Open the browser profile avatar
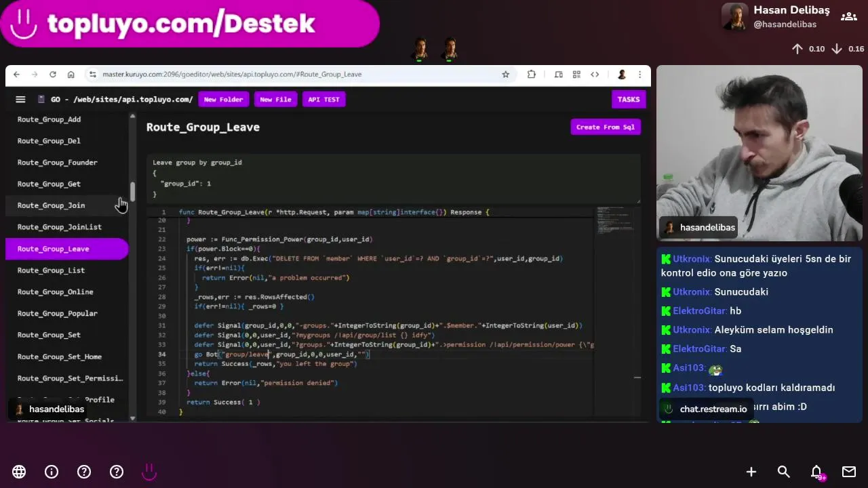This screenshot has width=868, height=488. (x=621, y=75)
